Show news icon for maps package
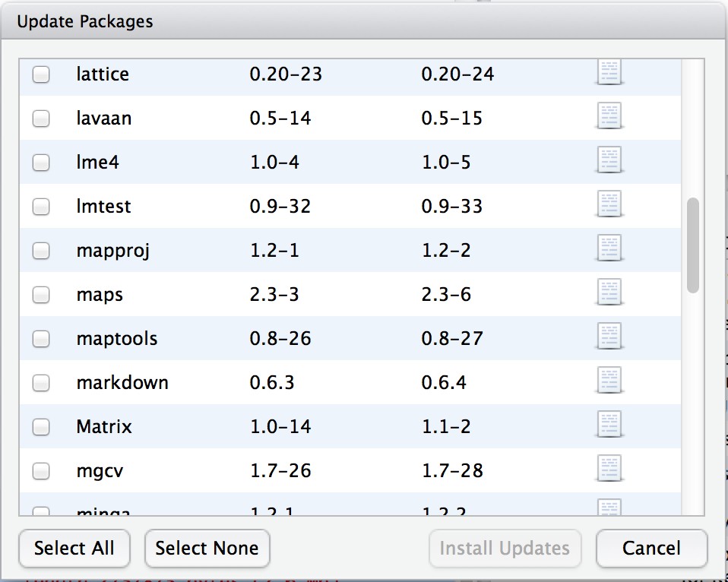Image resolution: width=728 pixels, height=582 pixels. coord(609,293)
